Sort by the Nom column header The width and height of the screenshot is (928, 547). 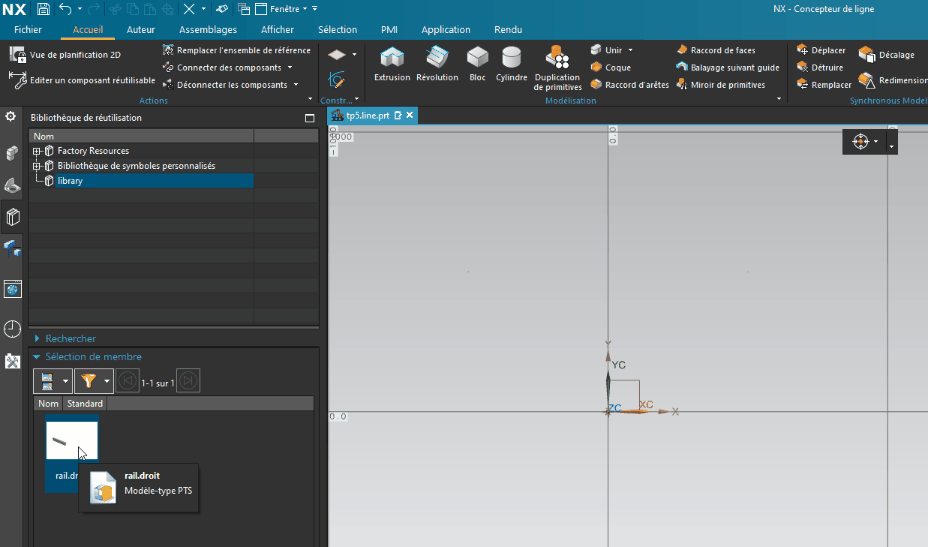(x=49, y=404)
